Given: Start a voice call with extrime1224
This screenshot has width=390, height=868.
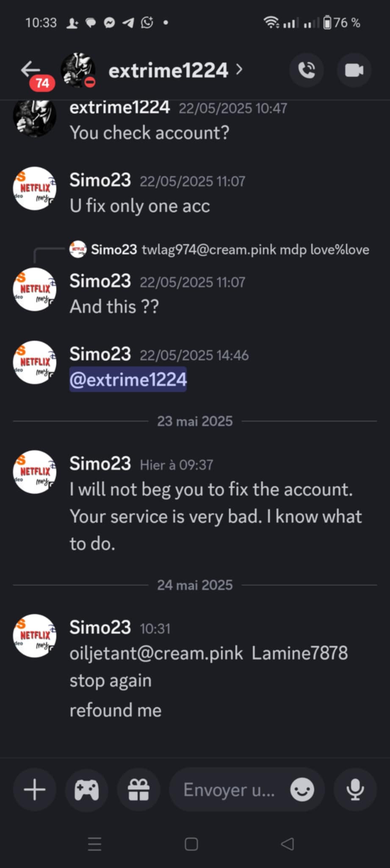Looking at the screenshot, I should click(x=307, y=70).
